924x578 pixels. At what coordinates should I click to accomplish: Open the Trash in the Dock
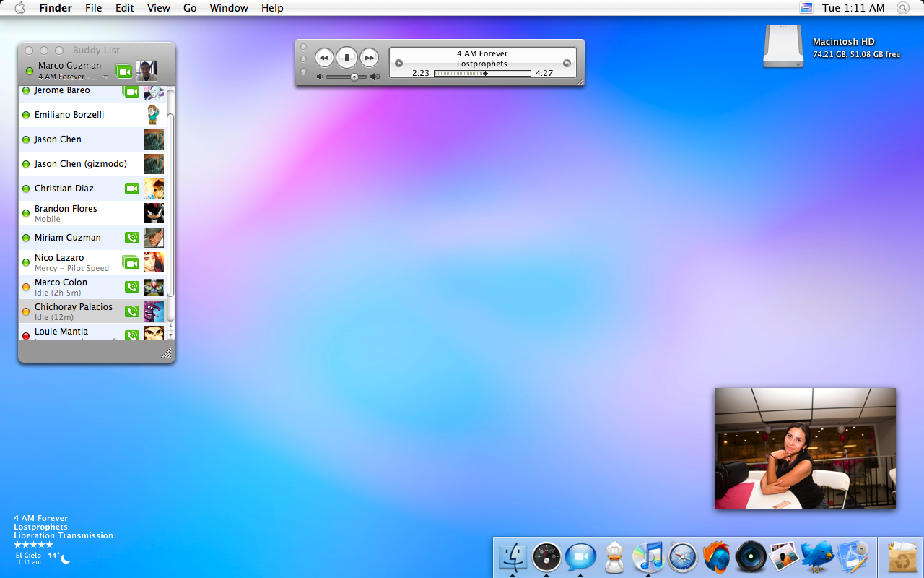tap(902, 557)
